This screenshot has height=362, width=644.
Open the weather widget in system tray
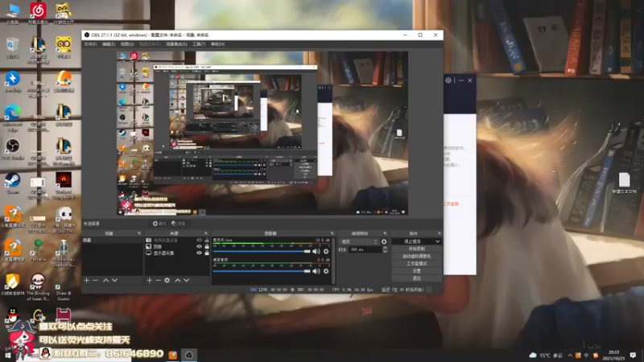[546, 355]
